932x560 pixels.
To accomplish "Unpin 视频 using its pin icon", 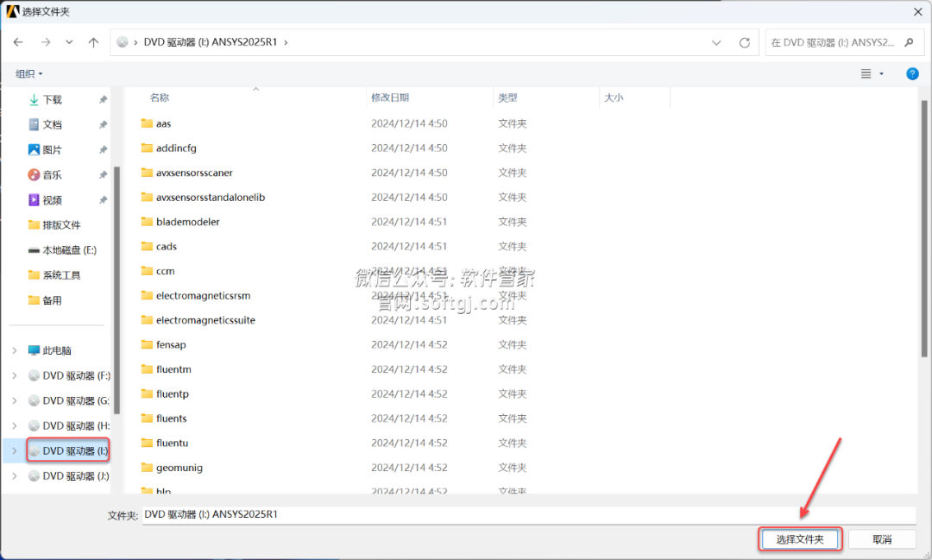I will pyautogui.click(x=103, y=199).
